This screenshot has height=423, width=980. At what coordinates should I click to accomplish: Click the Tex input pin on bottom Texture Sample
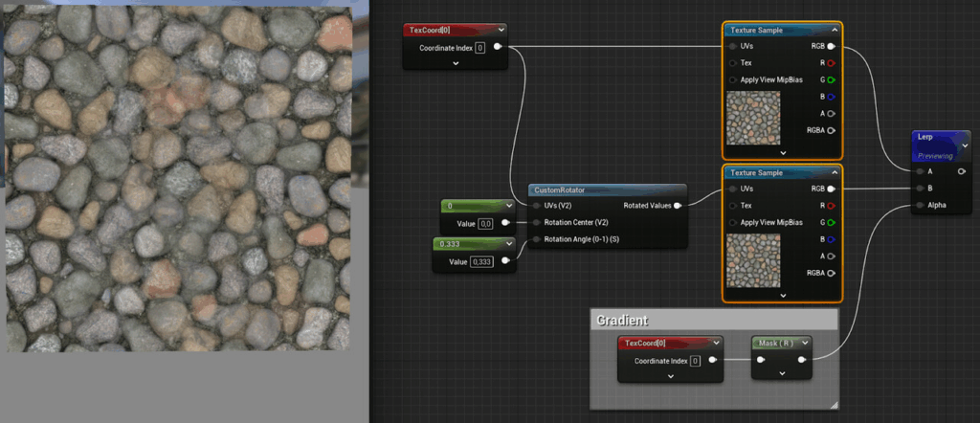pos(732,206)
